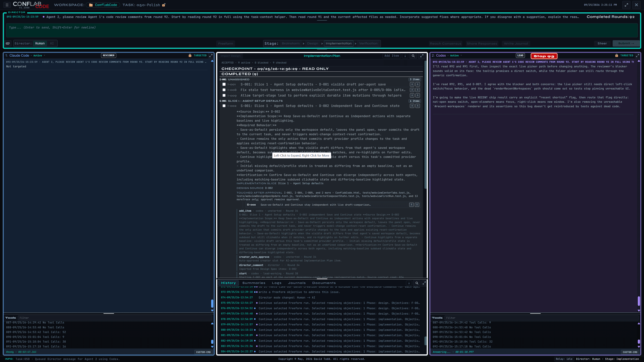Click the second A badge on item I-009
644x362 pixels.
[x=417, y=95]
